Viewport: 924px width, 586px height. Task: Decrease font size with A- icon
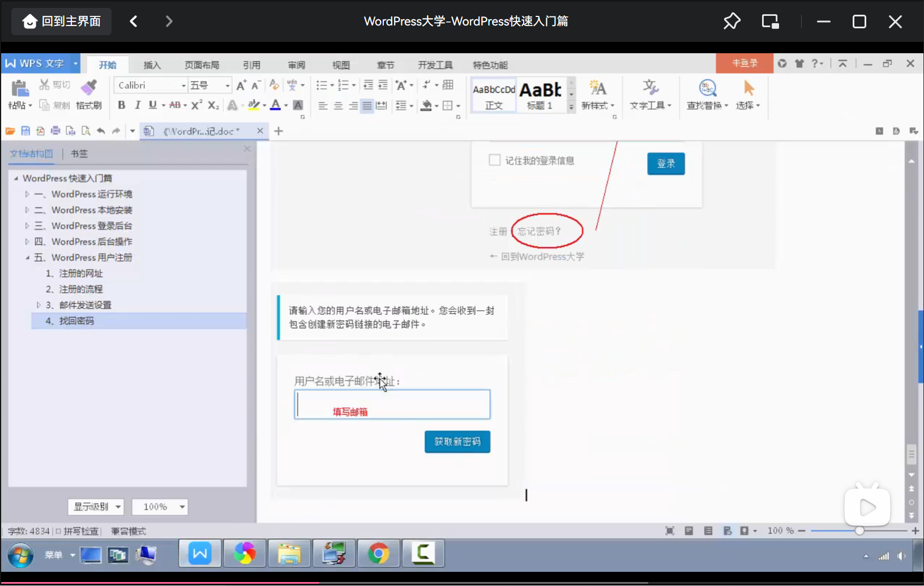coord(256,85)
